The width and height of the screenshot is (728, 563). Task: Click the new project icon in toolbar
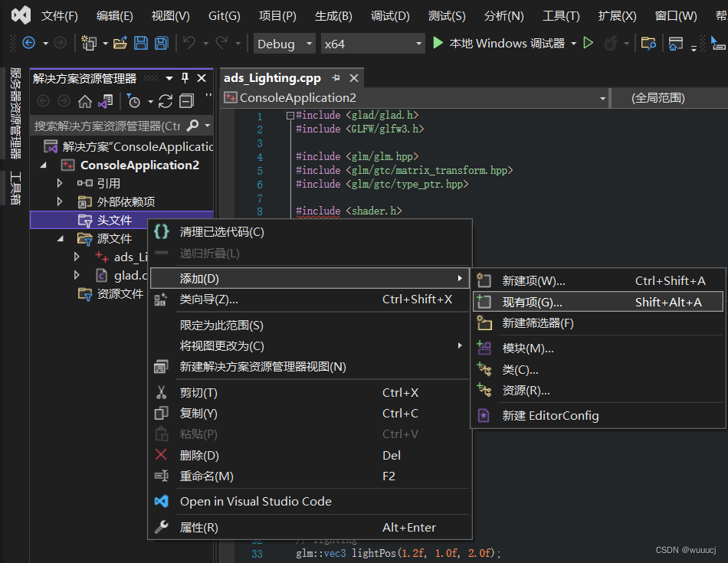(x=89, y=43)
